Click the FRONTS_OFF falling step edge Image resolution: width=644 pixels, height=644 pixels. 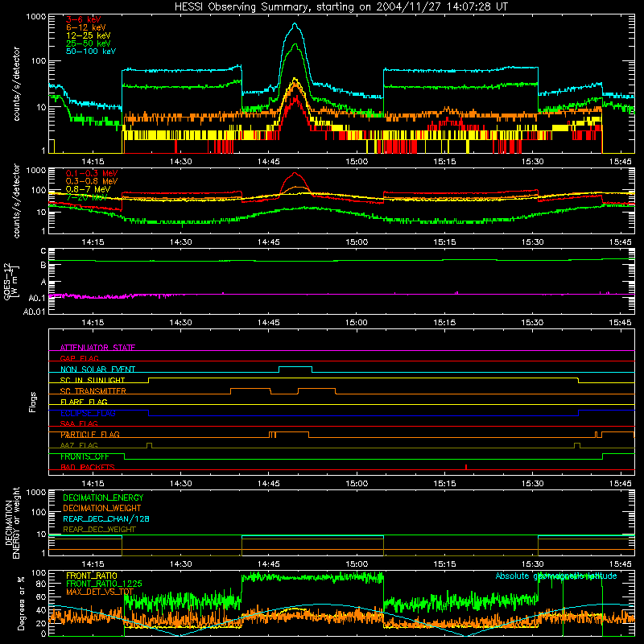[125, 456]
